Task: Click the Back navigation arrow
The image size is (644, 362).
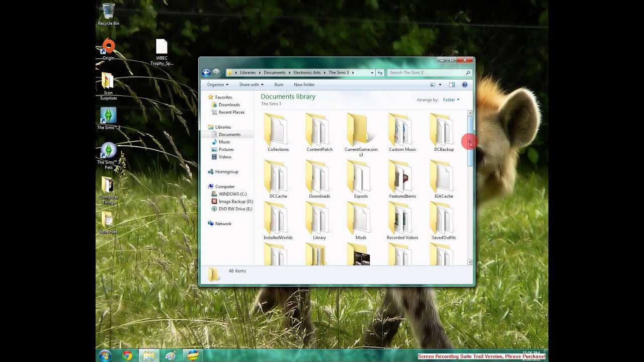Action: tap(206, 72)
